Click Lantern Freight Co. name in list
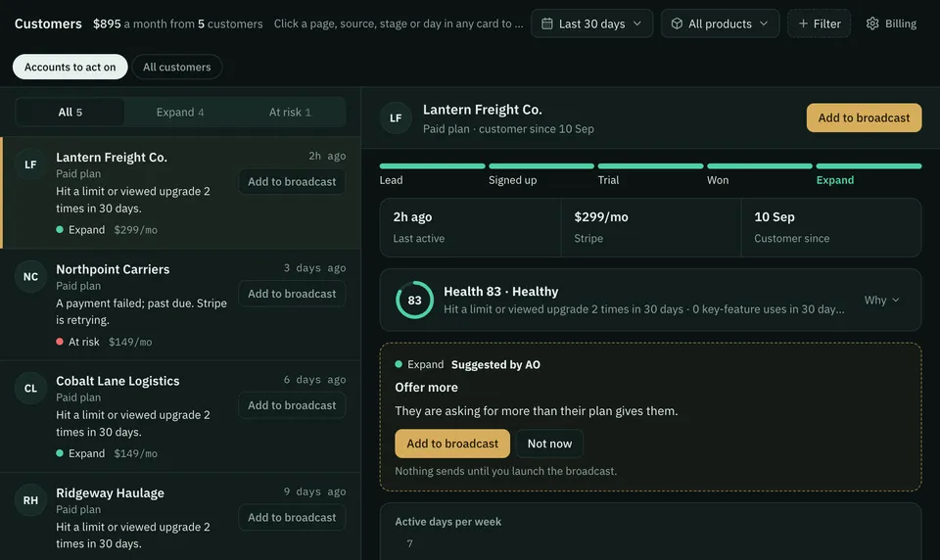The width and height of the screenshot is (940, 560). (112, 157)
